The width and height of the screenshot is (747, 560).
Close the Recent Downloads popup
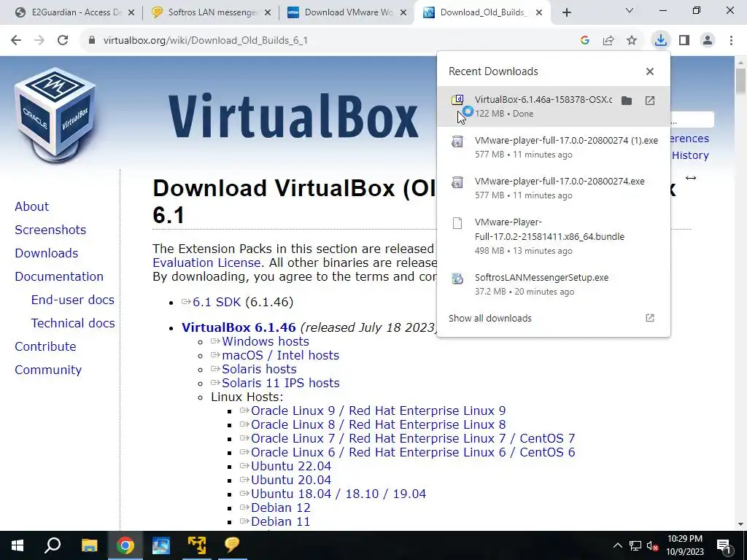click(x=650, y=71)
